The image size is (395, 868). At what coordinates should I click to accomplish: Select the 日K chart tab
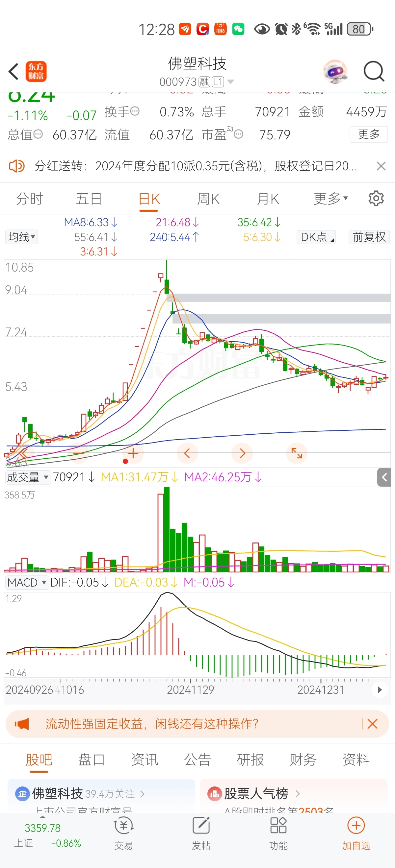(149, 199)
